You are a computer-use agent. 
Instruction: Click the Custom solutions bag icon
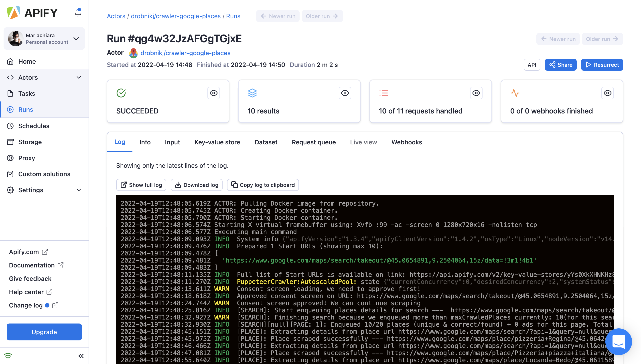(10, 174)
